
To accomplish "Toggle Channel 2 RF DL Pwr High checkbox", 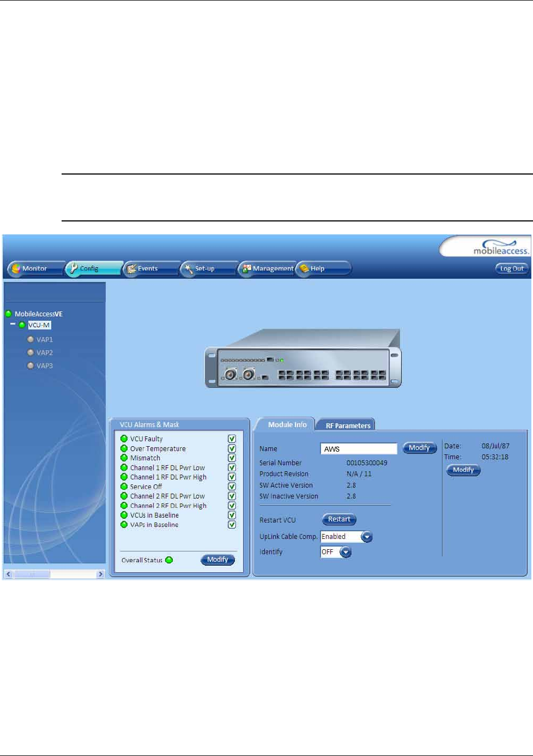I will point(232,506).
